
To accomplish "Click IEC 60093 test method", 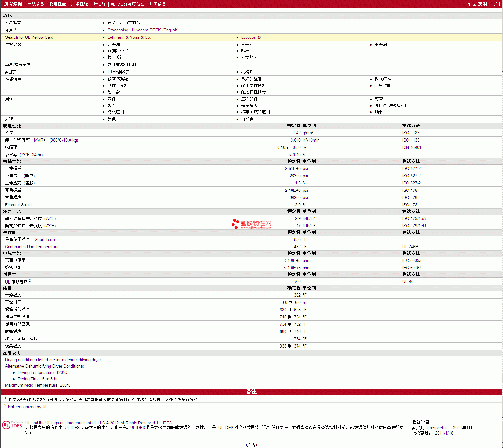I will (x=412, y=260).
